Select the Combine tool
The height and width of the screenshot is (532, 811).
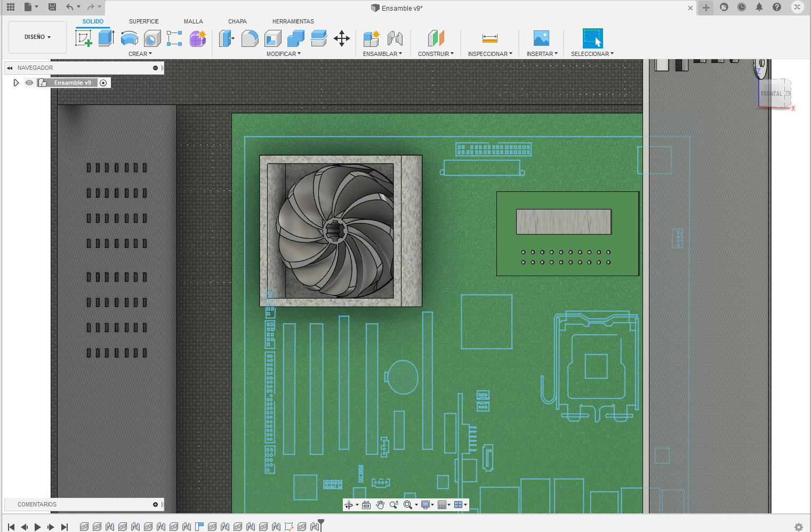(295, 38)
